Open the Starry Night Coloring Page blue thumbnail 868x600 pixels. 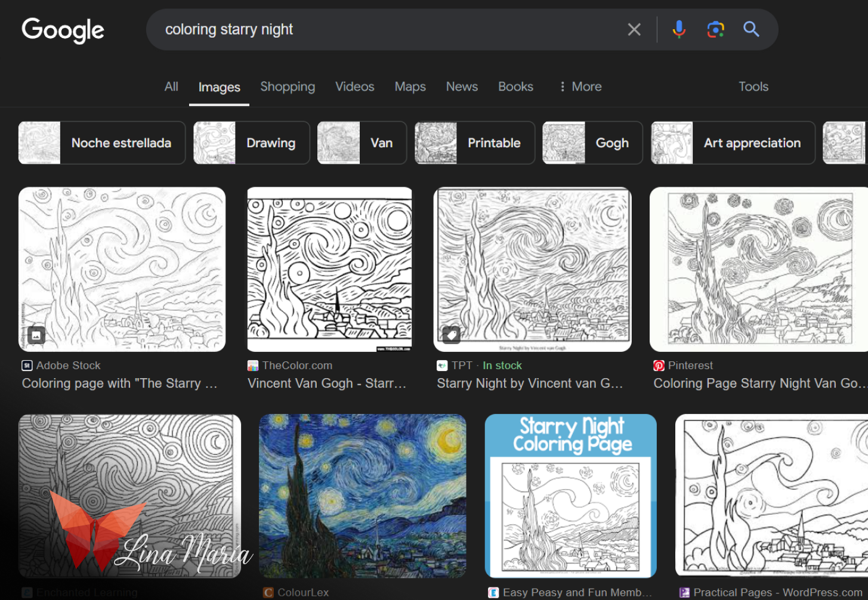571,496
